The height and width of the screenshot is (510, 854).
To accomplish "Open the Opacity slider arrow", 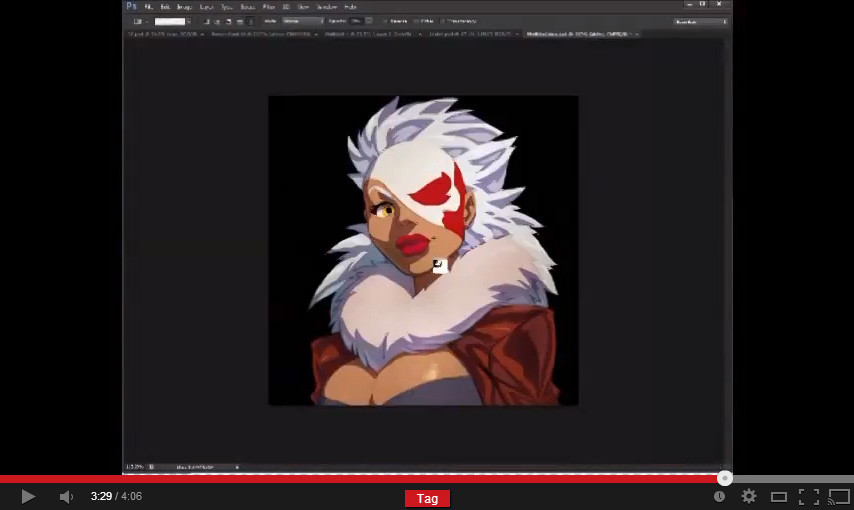I will (x=369, y=21).
